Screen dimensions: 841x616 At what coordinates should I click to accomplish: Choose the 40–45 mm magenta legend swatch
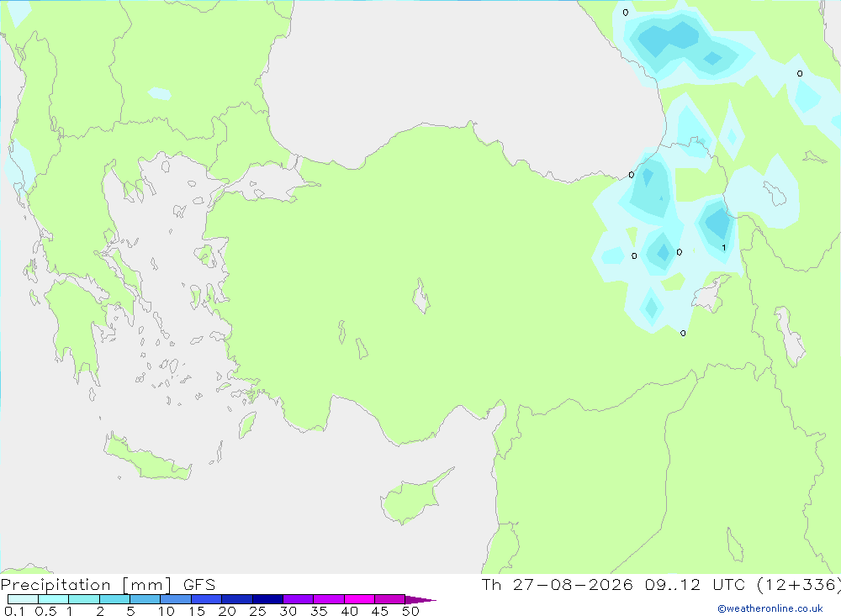pyautogui.click(x=359, y=599)
